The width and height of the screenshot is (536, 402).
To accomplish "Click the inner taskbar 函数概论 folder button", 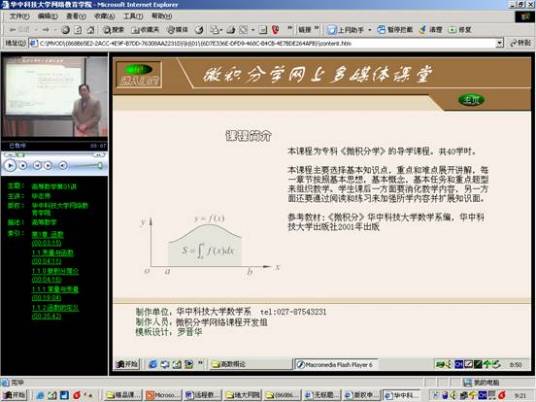I will click(x=250, y=364).
